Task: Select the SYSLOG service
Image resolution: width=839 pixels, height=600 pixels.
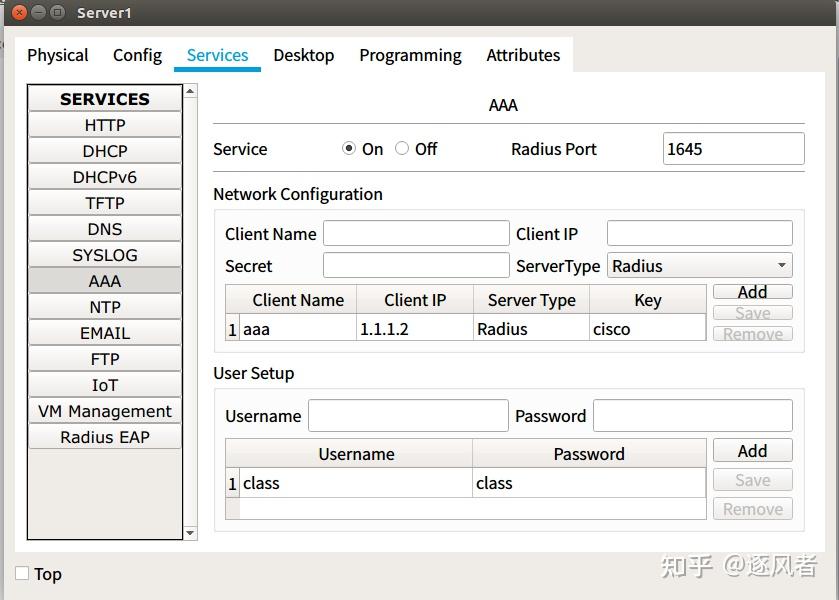Action: click(105, 255)
